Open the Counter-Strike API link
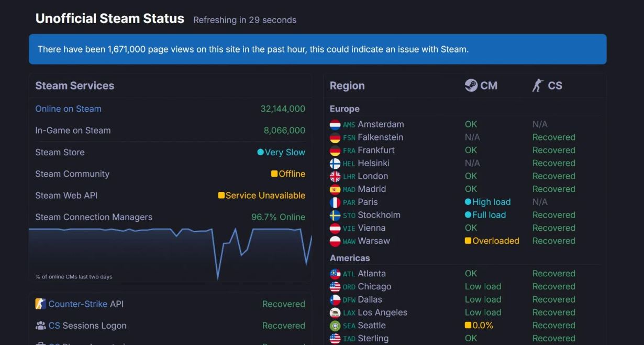 [x=77, y=304]
